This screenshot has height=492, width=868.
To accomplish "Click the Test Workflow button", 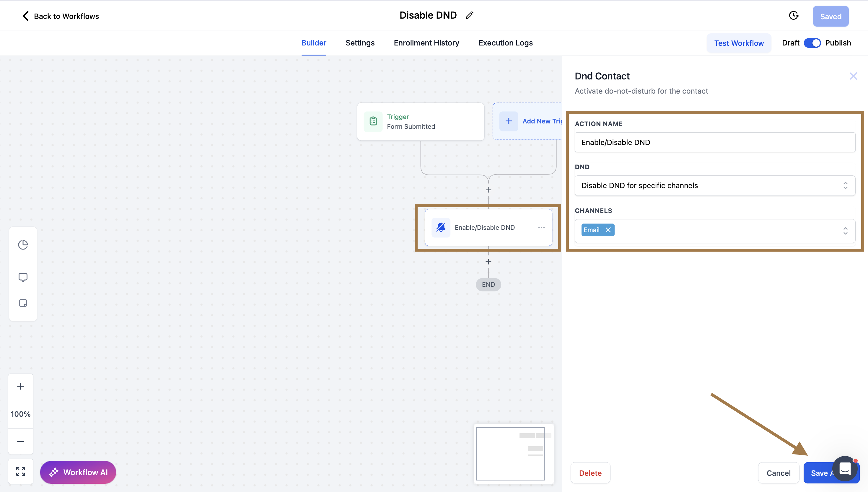I will point(739,43).
